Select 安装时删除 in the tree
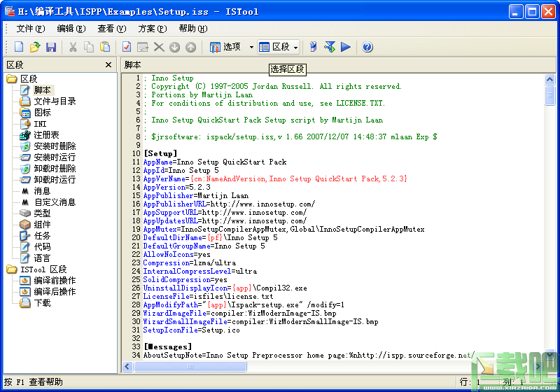The height and width of the screenshot is (392, 560). pyautogui.click(x=55, y=146)
